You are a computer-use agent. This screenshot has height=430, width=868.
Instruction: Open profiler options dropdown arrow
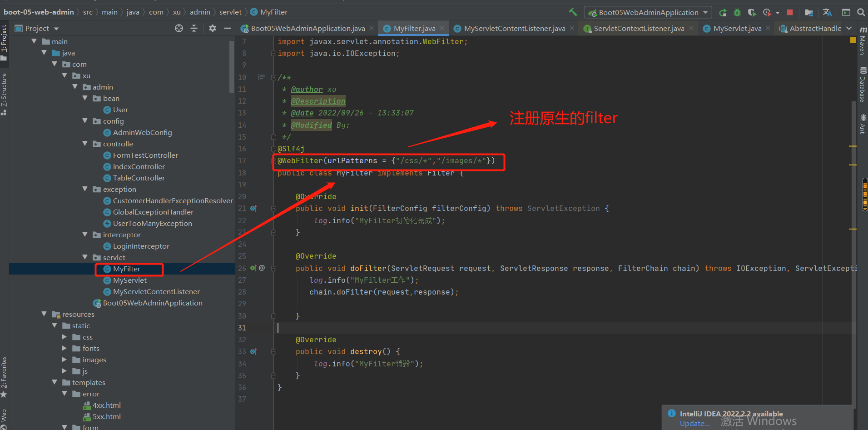[778, 13]
